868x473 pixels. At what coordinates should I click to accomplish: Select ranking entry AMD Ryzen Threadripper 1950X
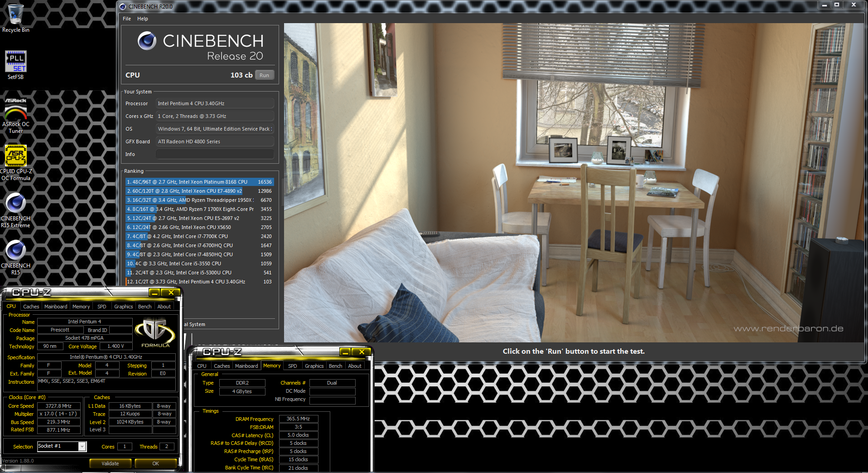[199, 200]
